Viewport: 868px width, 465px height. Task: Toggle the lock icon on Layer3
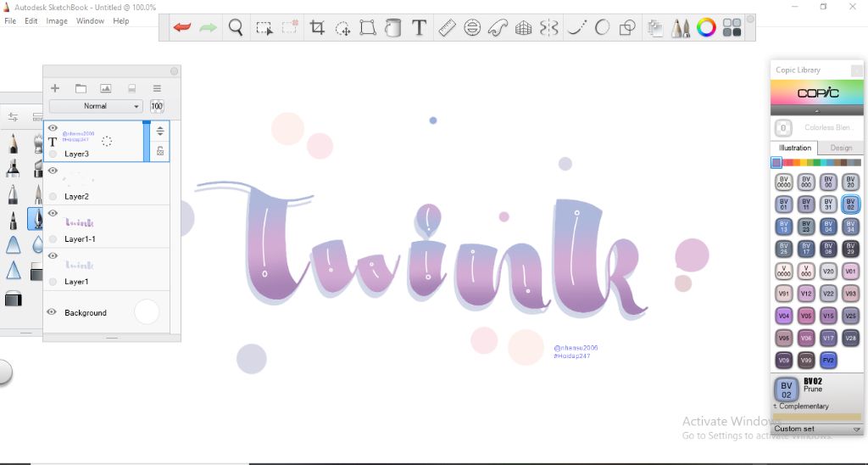coord(160,151)
